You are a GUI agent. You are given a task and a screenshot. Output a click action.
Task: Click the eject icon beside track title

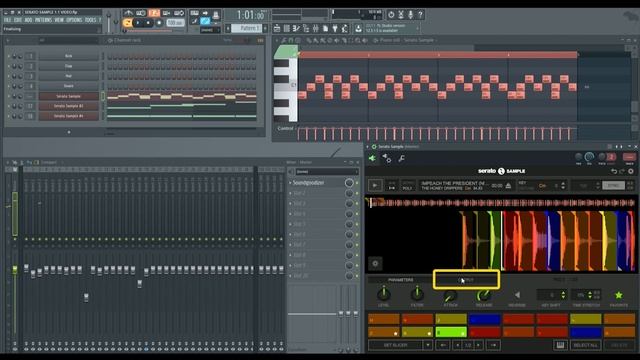(508, 186)
